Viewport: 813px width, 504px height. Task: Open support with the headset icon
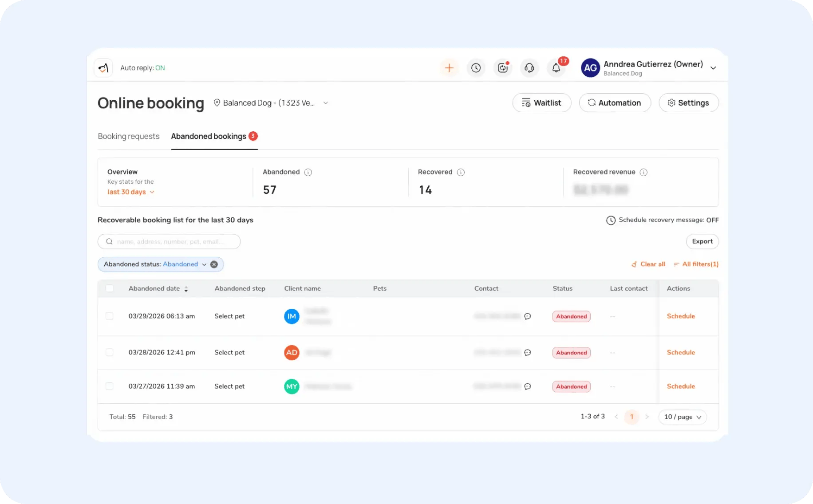[x=529, y=68]
